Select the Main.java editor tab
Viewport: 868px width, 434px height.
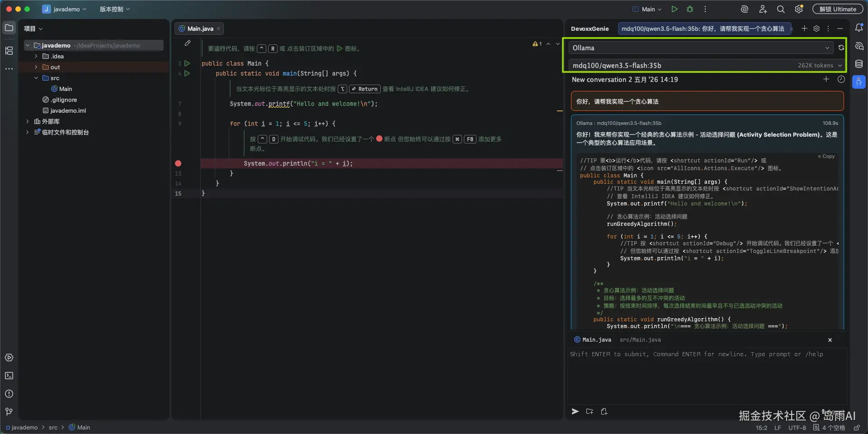[x=199, y=29]
